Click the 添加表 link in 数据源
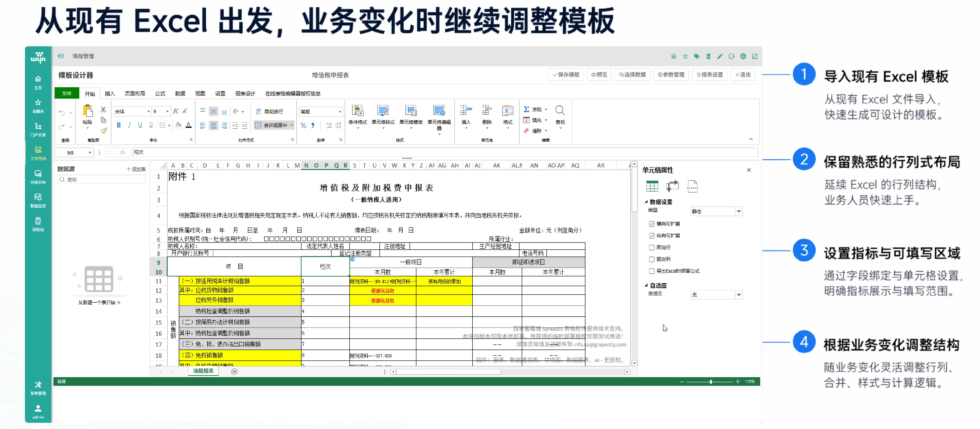This screenshot has height=429, width=980. [136, 169]
